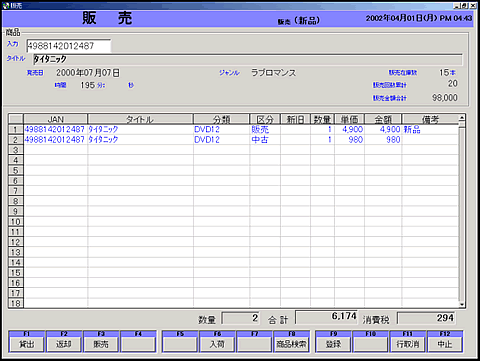
Task: Select row header 8
Action: pyautogui.click(x=16, y=201)
